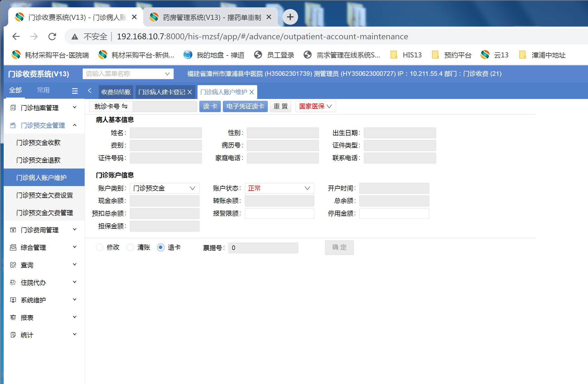Select the 清账 radio button
The height and width of the screenshot is (384, 588).
130,247
